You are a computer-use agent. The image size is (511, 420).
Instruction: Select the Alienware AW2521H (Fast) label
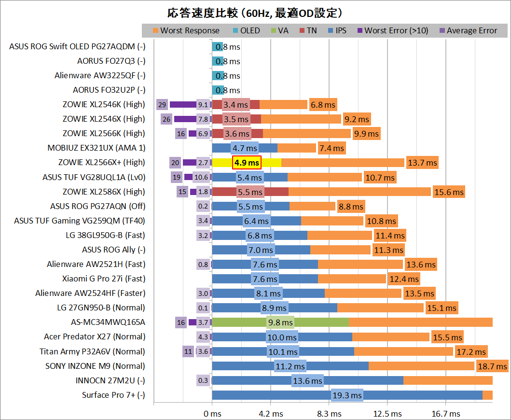96,264
